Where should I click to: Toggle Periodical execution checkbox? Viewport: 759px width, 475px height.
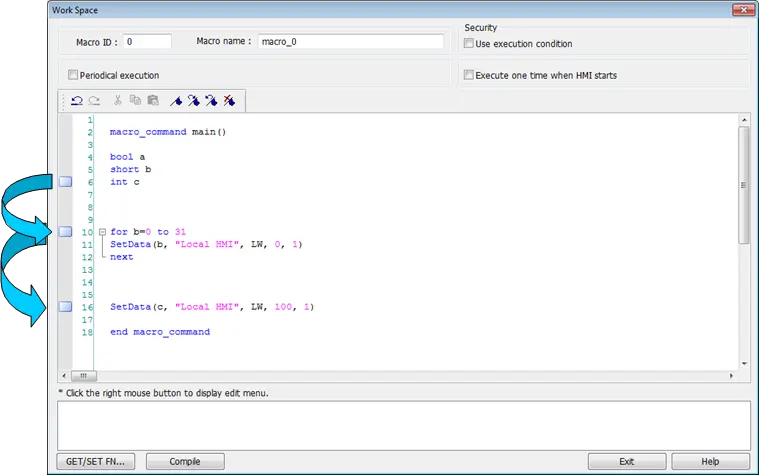coord(73,75)
